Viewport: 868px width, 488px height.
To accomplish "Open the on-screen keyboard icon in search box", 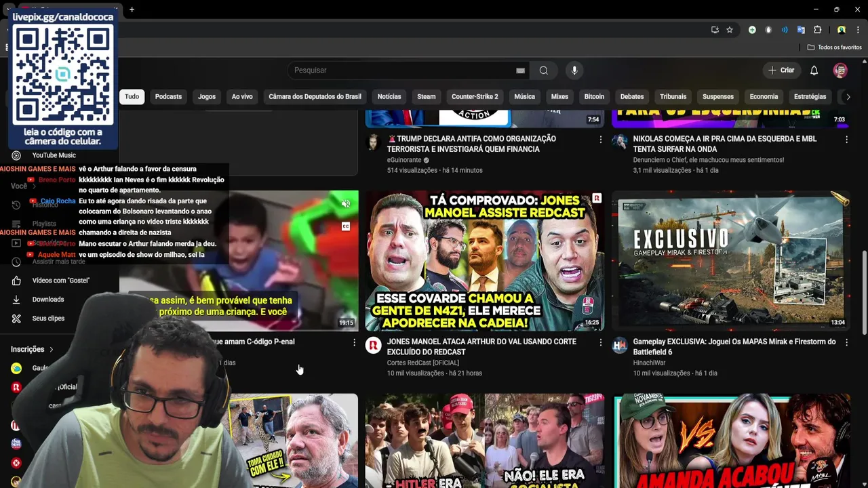I will 520,70.
